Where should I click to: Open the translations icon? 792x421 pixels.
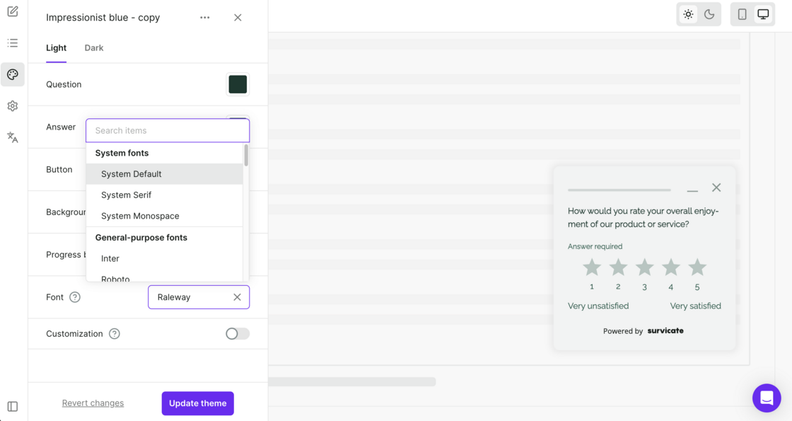coord(13,137)
